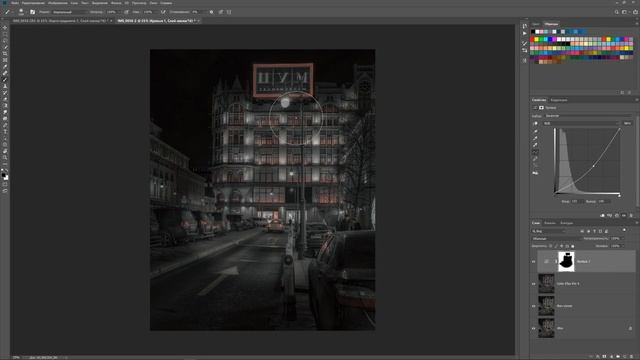Toggle adjustment visibility in Properties footer

[x=624, y=215]
